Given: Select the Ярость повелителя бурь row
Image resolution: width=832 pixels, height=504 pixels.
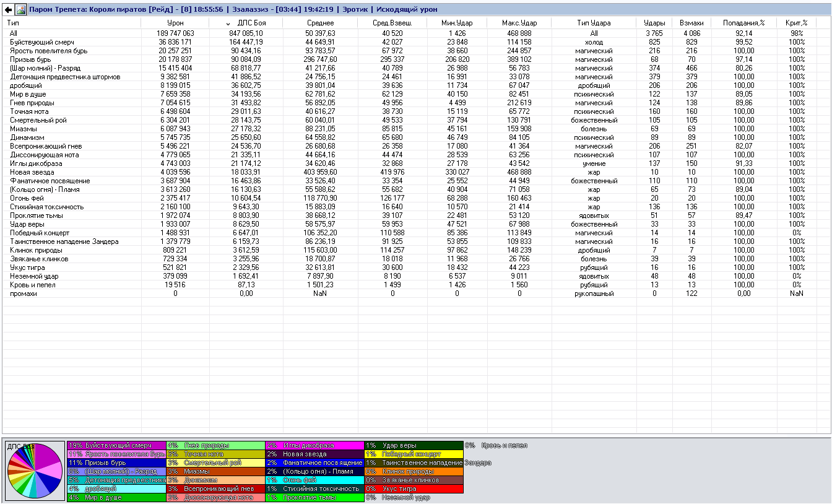Looking at the screenshot, I should [416, 51].
